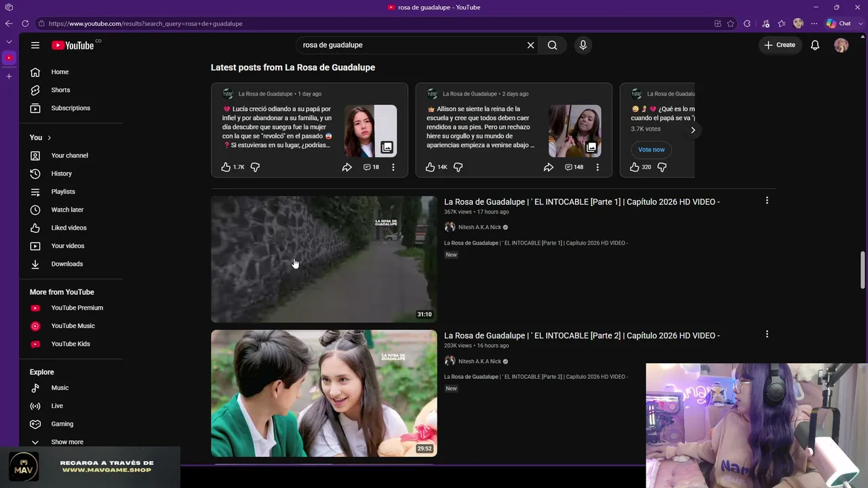
Task: Dislike the poll post
Action: pyautogui.click(x=662, y=167)
